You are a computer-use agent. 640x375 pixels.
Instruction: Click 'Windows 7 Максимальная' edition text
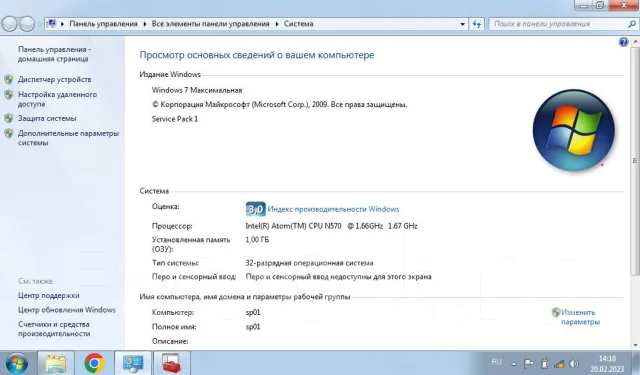[197, 90]
